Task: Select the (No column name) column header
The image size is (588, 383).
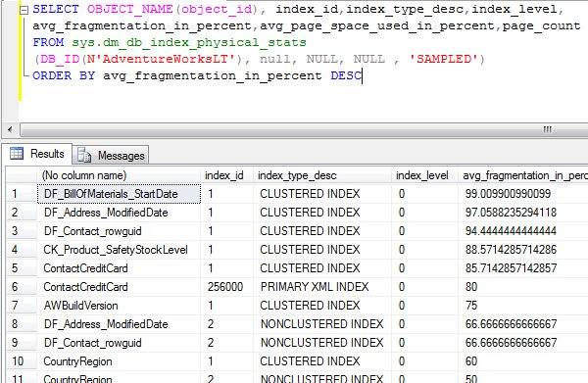Action: (x=119, y=175)
